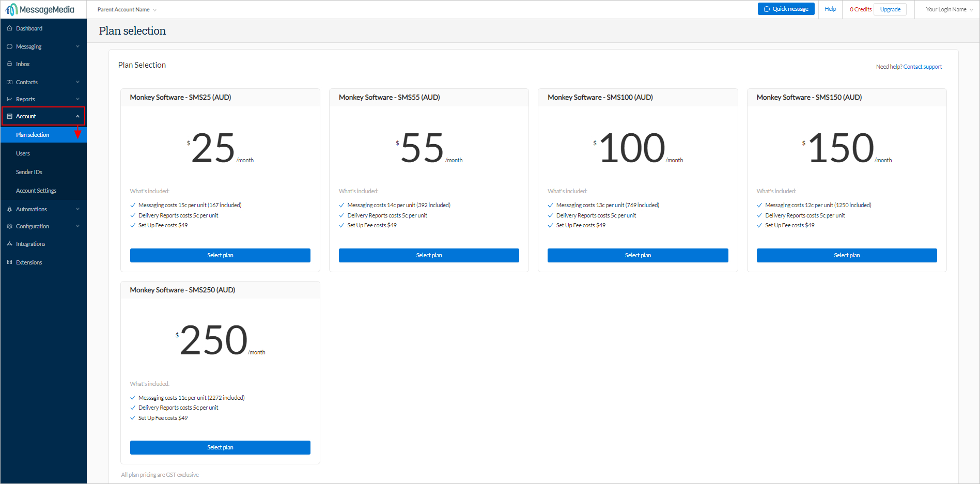Click the Monkey Software - SMS150 (AUD) title
Image resolution: width=980 pixels, height=484 pixels.
coord(809,97)
